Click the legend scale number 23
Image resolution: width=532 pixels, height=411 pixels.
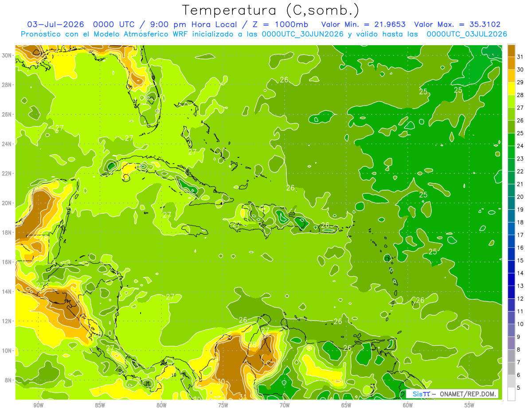(x=520, y=159)
